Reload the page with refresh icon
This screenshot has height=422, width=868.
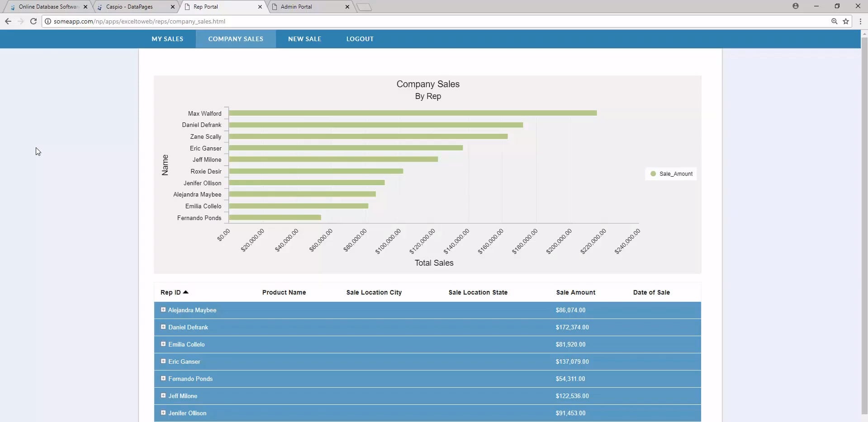pyautogui.click(x=33, y=21)
